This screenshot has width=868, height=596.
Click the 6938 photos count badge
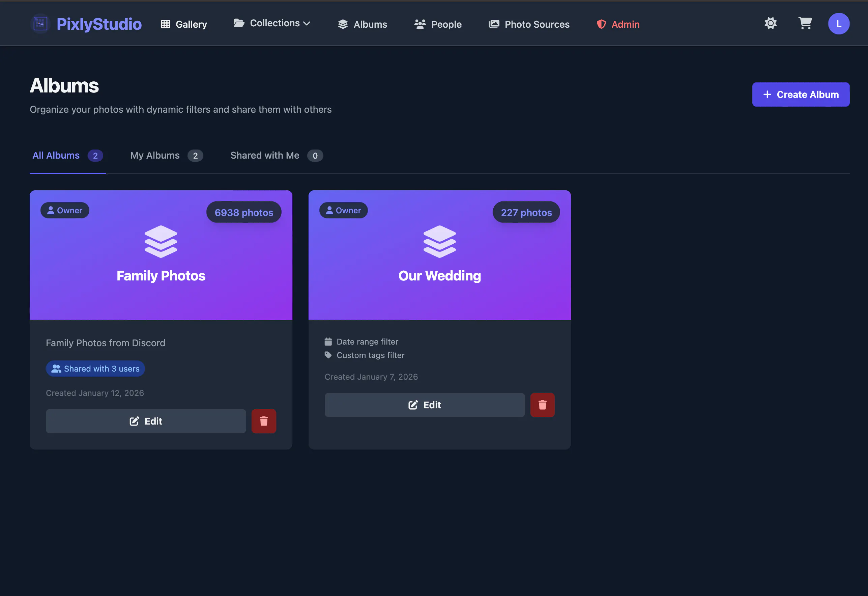[244, 212]
